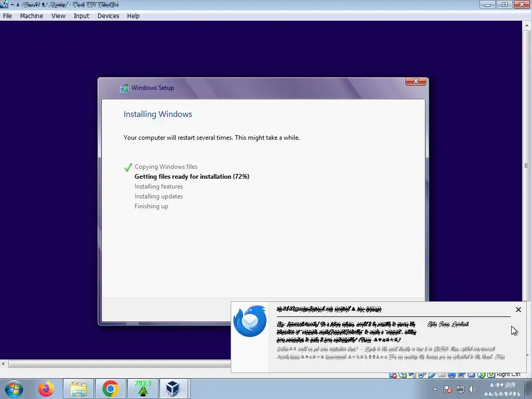
Task: Open the Help menu
Action: click(x=134, y=16)
